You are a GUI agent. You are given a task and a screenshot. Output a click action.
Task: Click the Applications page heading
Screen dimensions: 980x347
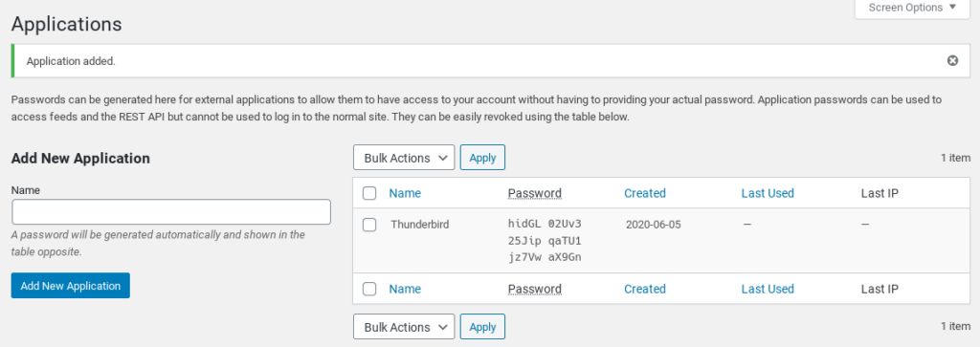point(67,25)
